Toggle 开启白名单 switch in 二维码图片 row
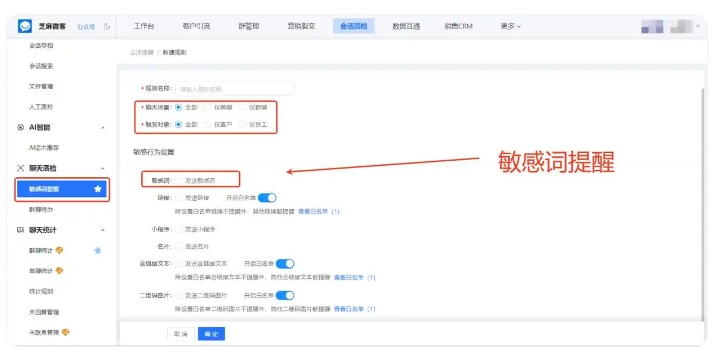 (285, 296)
